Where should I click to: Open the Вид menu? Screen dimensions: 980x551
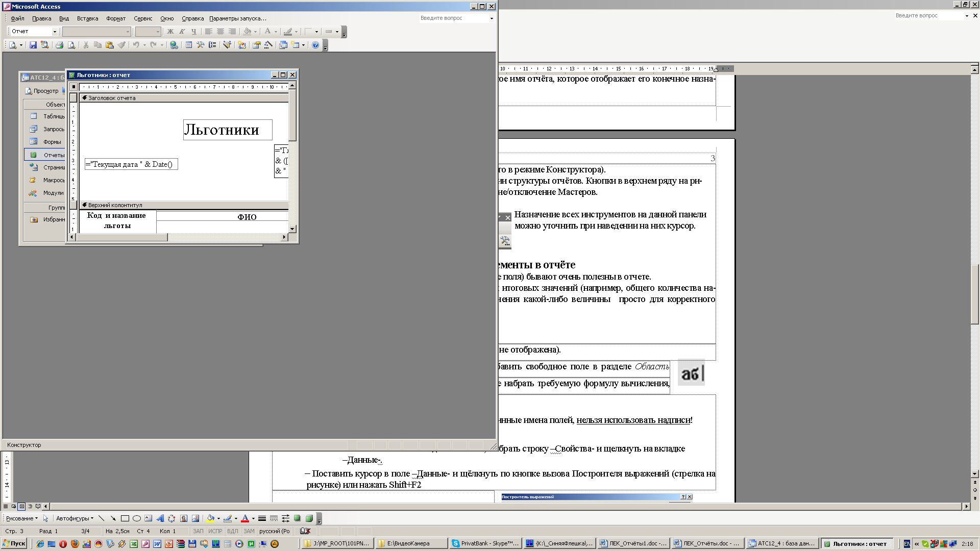coord(64,18)
